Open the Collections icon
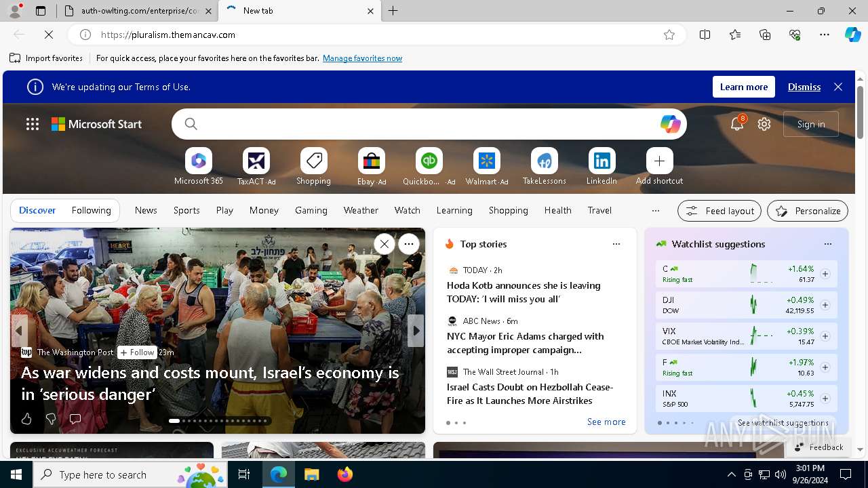 (765, 35)
